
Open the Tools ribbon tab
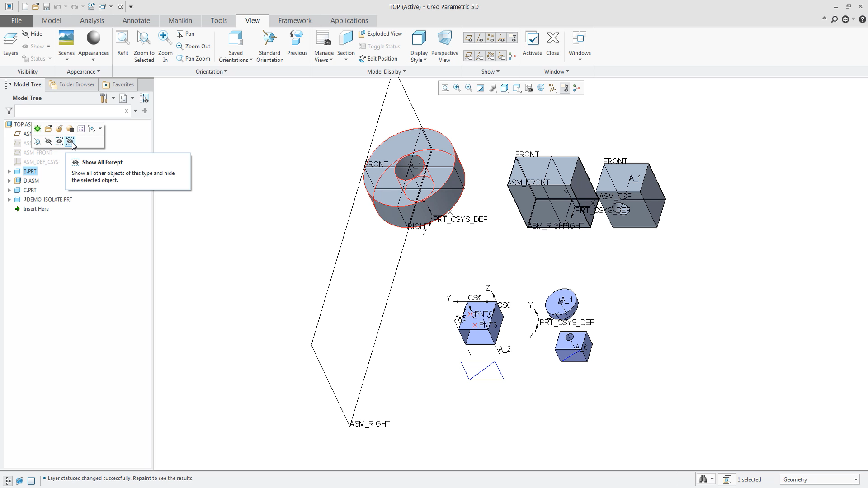click(x=218, y=21)
